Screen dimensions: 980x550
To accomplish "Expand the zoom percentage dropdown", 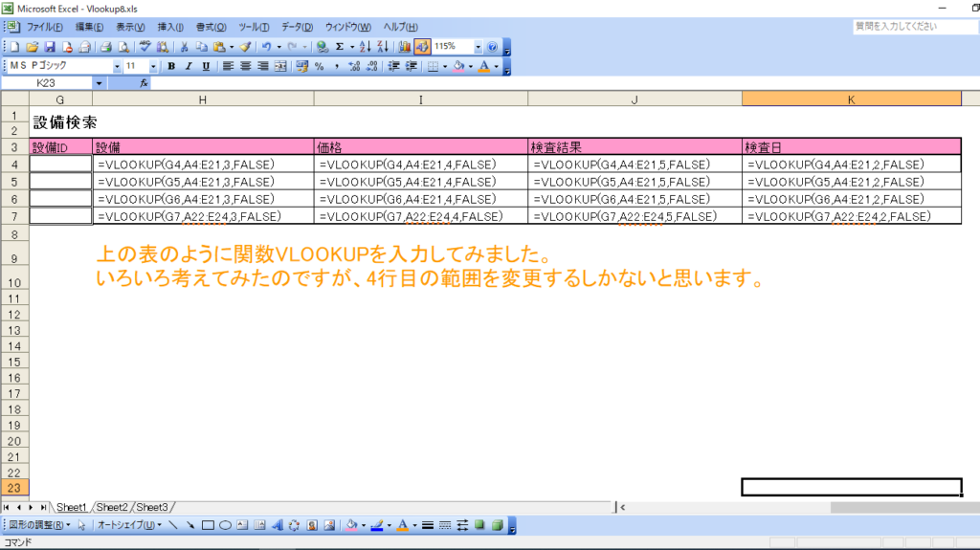I will [478, 46].
